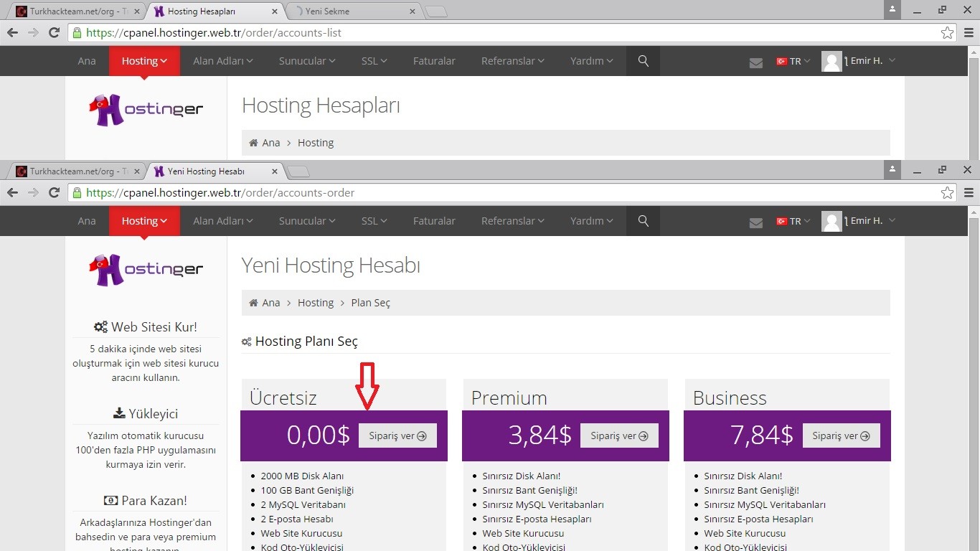Screen dimensions: 980x551
Task: Order the Ücretsiz plan with Sipariş ver
Action: tap(397, 435)
